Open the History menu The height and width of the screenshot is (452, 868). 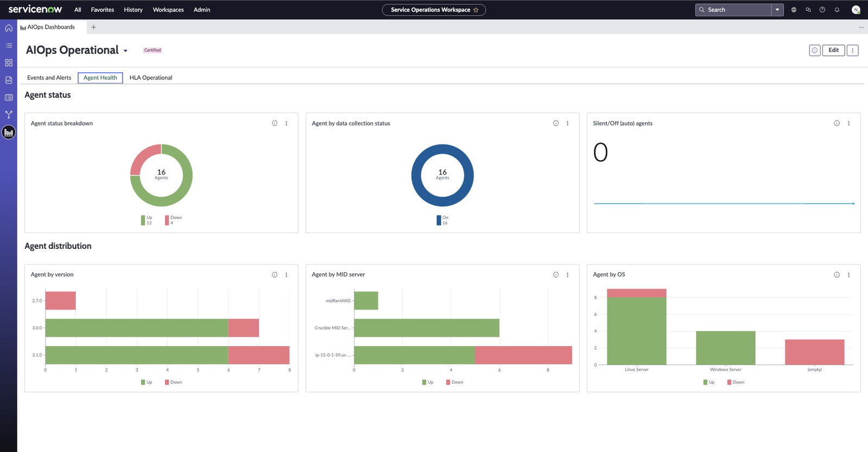point(133,10)
